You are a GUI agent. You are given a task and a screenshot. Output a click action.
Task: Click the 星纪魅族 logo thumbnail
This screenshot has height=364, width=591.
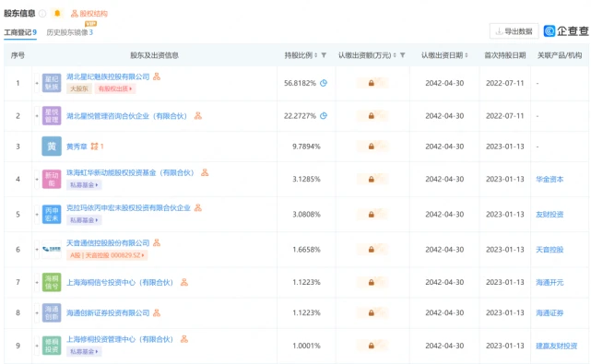(52, 83)
